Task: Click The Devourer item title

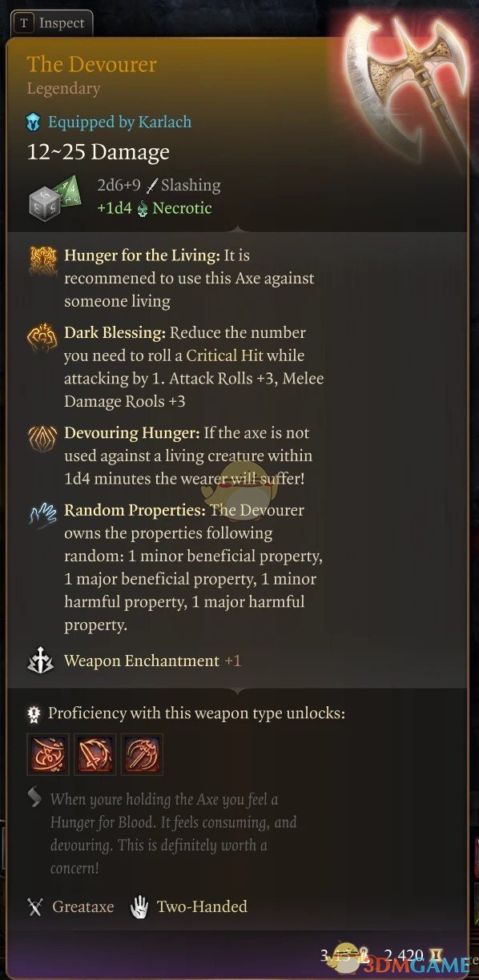Action: (91, 64)
